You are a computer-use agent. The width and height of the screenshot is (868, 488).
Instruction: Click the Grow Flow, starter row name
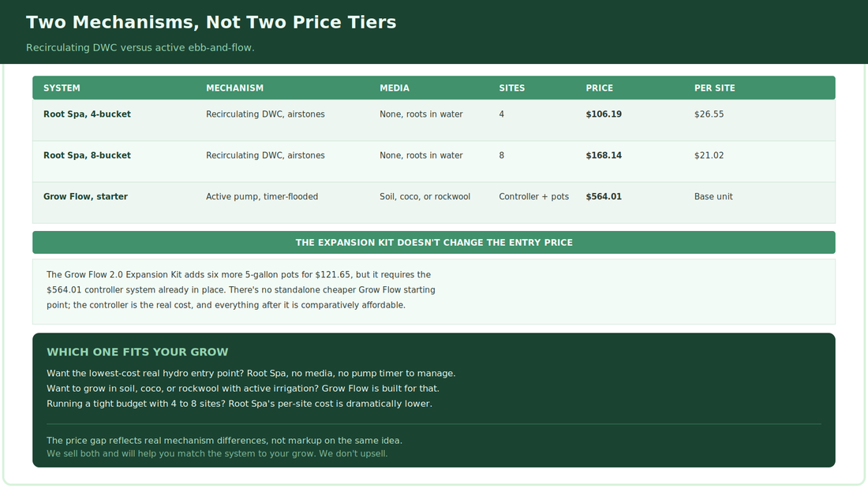pos(85,196)
